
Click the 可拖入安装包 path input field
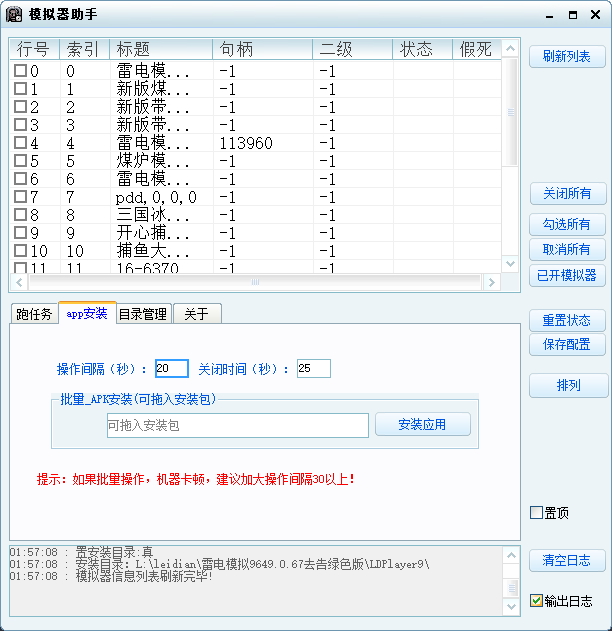pos(237,426)
